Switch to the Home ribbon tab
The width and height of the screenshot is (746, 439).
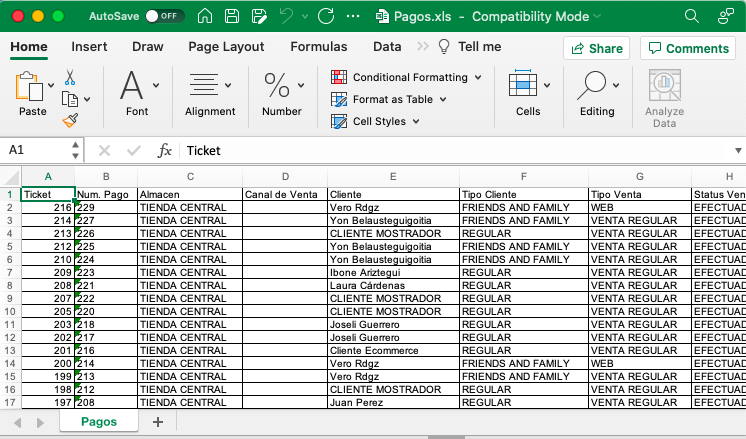click(29, 47)
